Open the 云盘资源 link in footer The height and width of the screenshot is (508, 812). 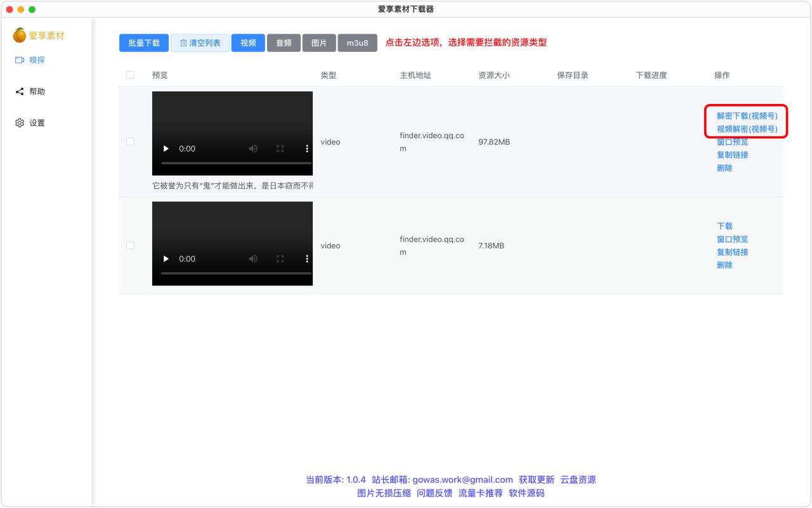[578, 479]
